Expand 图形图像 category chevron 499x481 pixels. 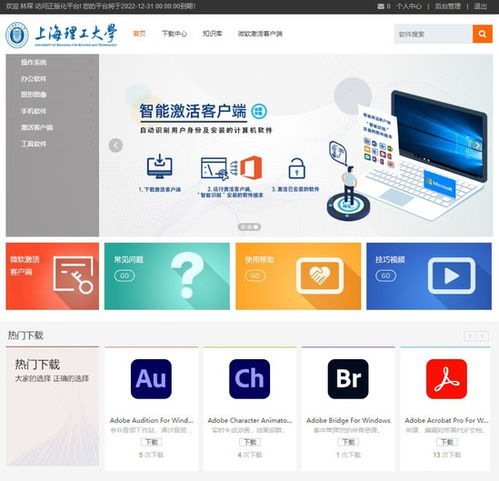[91, 95]
